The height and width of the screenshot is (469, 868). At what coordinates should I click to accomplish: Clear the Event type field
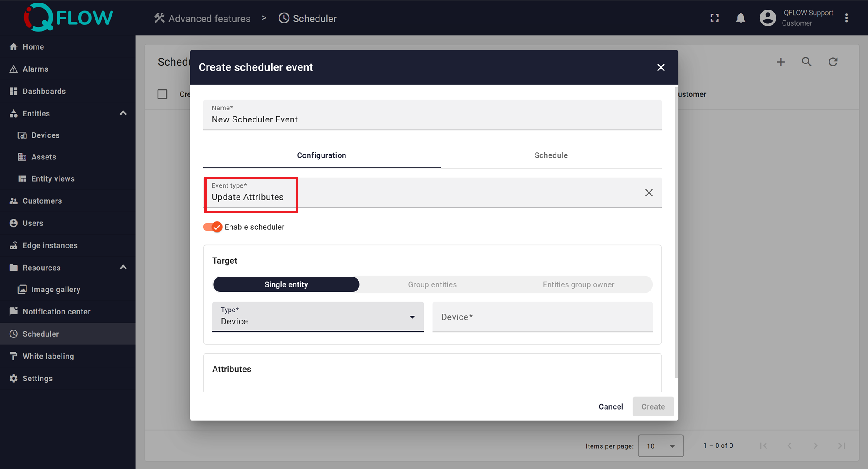(648, 193)
